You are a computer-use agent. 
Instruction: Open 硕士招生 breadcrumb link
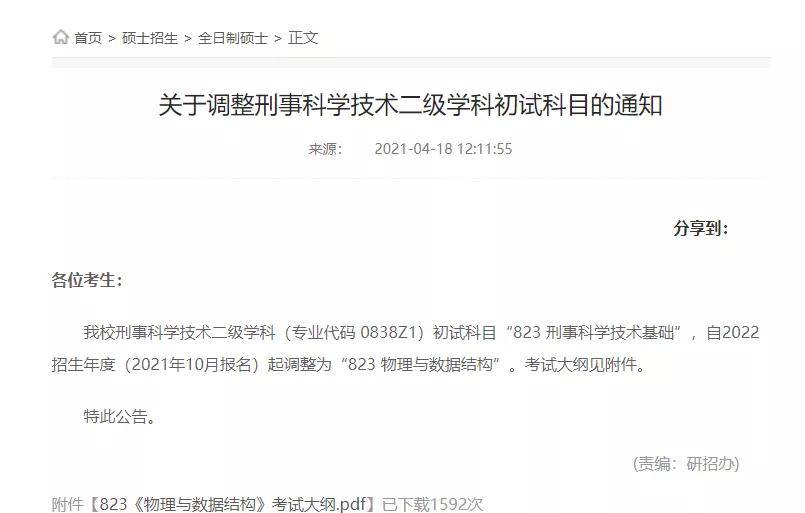click(149, 38)
